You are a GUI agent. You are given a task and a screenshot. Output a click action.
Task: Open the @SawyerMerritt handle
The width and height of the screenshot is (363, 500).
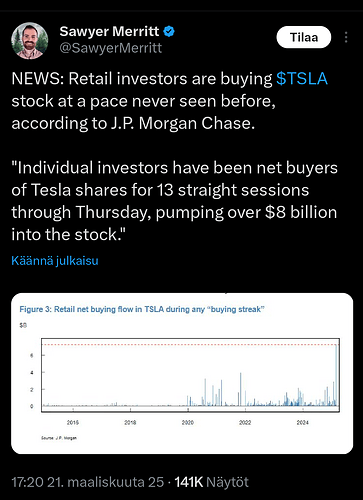111,48
